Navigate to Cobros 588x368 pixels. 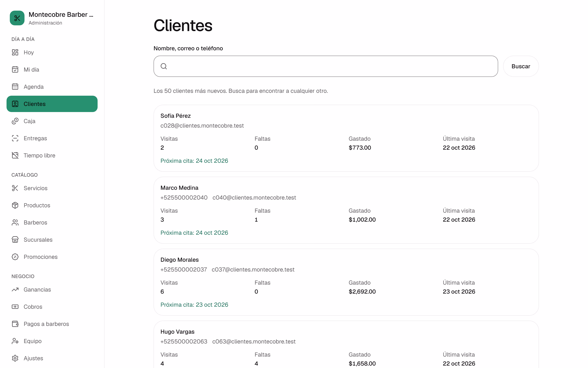pyautogui.click(x=52, y=307)
